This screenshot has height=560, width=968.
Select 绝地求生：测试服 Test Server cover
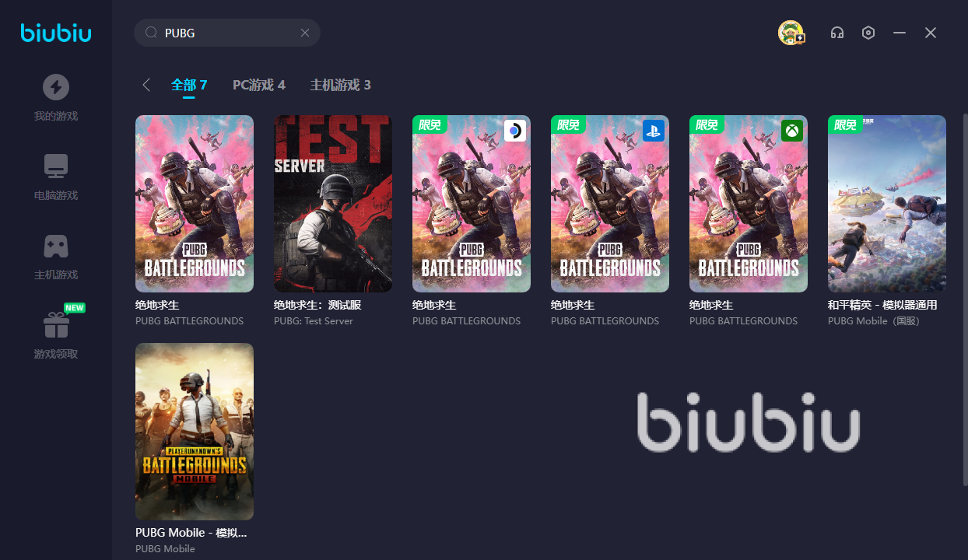coord(333,204)
